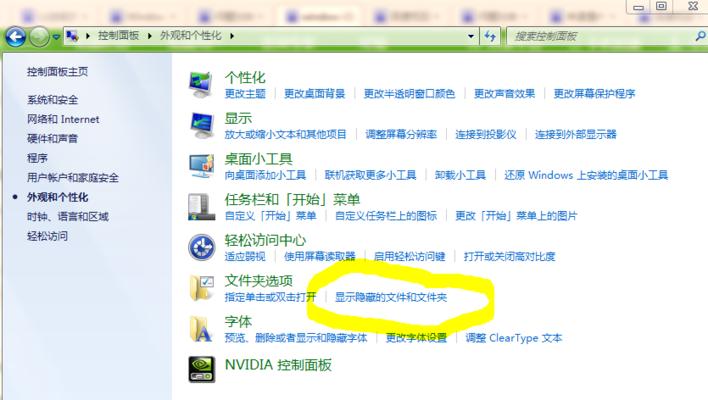Select 外观和个性化 in the address breadcrumb

(x=191, y=36)
